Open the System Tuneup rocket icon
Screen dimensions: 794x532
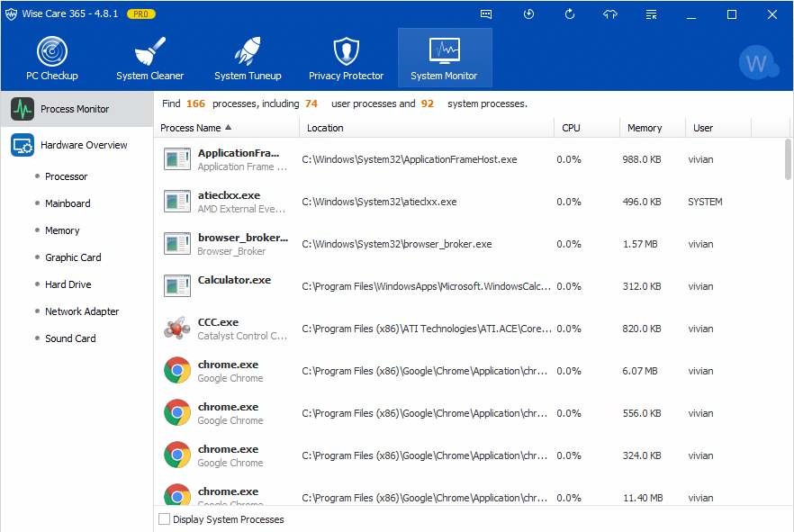click(248, 51)
